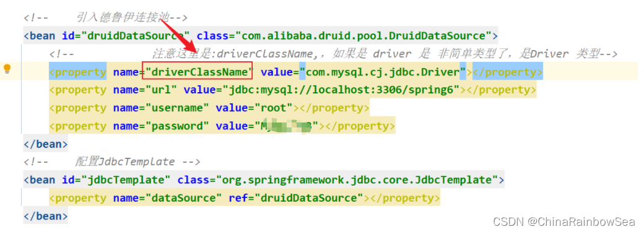Click the yellow lightbulb intention icon
The width and height of the screenshot is (644, 232).
[x=7, y=69]
